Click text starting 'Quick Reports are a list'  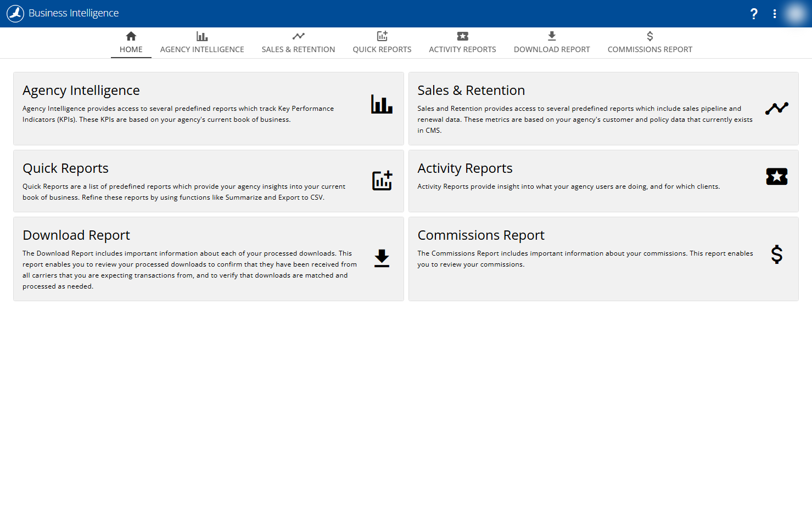click(184, 192)
